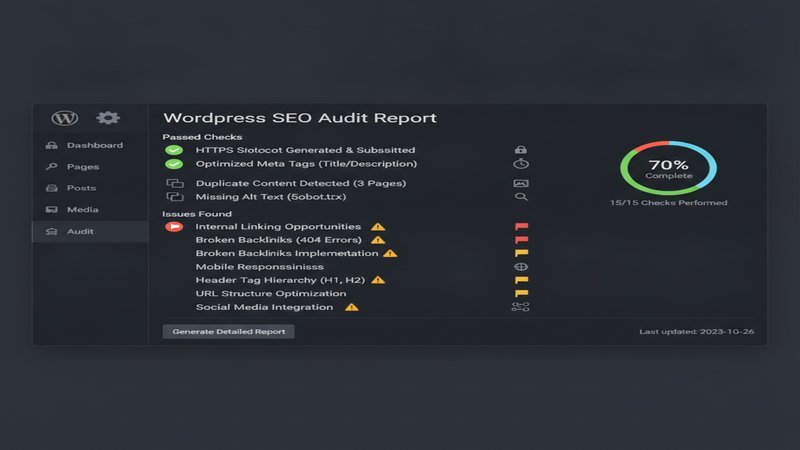800x450 pixels.
Task: Click the clock icon on Meta Tags row
Action: (x=520, y=164)
